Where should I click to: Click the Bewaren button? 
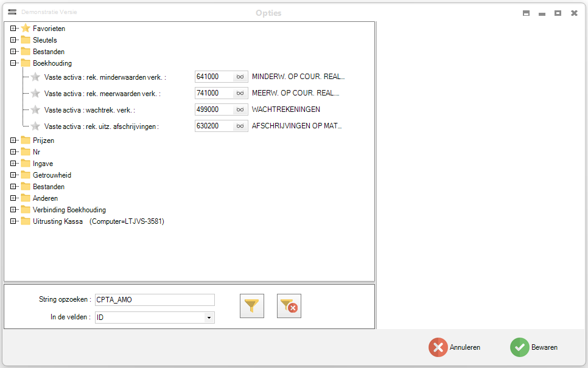pyautogui.click(x=534, y=347)
